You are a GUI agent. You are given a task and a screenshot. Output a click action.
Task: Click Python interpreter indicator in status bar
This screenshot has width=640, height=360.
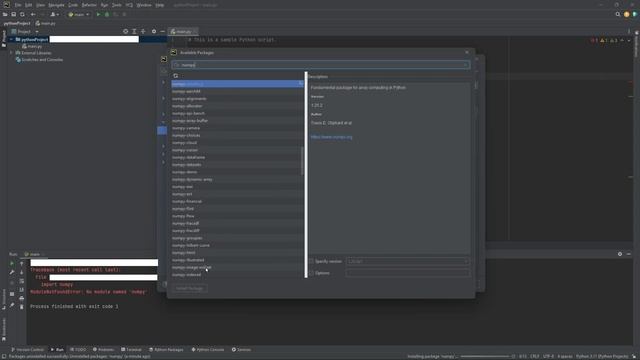pyautogui.click(x=602, y=356)
